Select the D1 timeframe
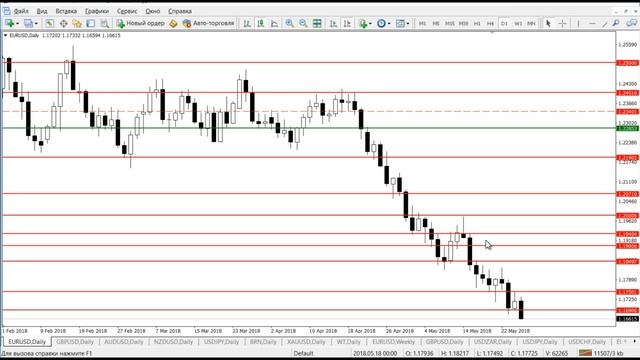 click(504, 24)
